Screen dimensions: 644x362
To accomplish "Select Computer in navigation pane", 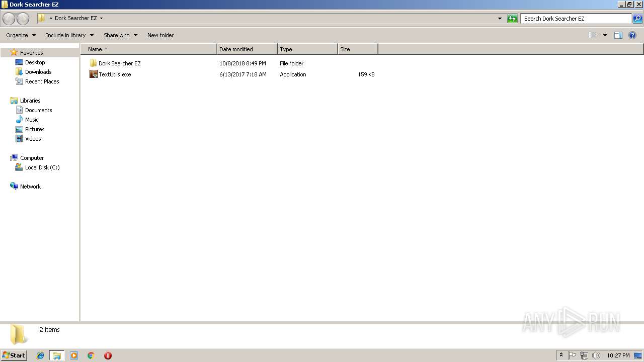I will point(32,158).
